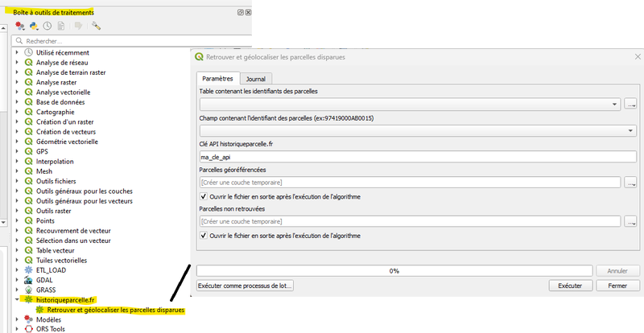Click the Python scripts toolbar icon
The height and width of the screenshot is (333, 644).
[x=34, y=26]
